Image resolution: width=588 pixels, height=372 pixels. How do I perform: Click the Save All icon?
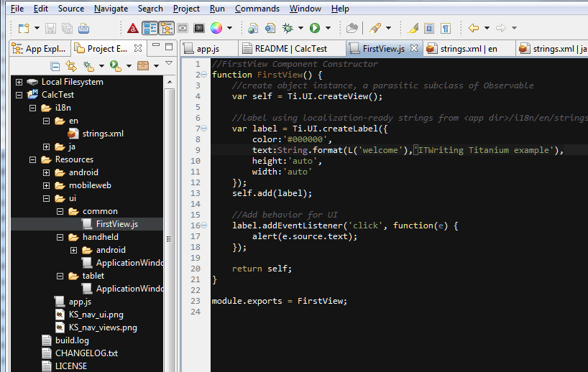67,28
